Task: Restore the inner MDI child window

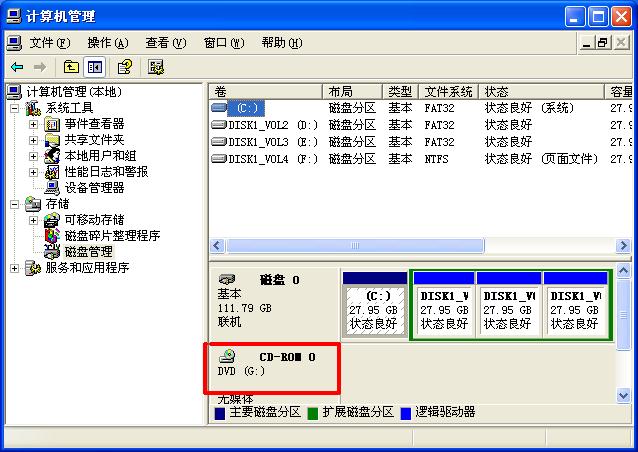Action: click(x=603, y=43)
